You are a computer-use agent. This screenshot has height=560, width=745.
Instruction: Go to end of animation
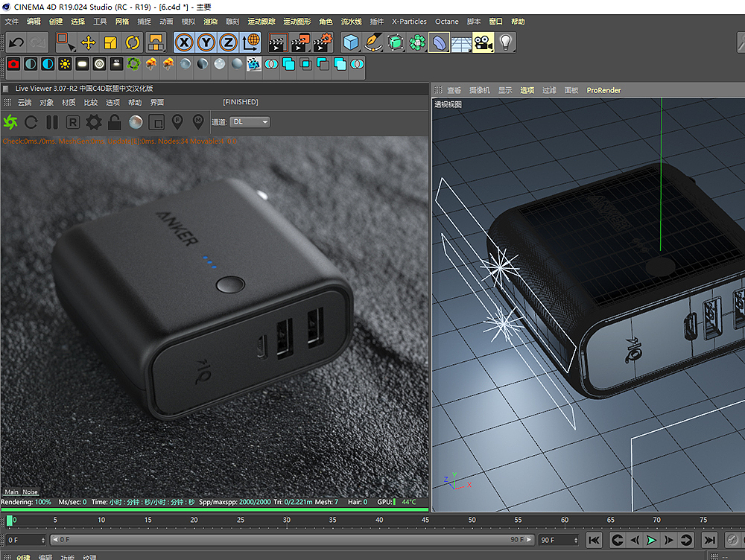[709, 540]
